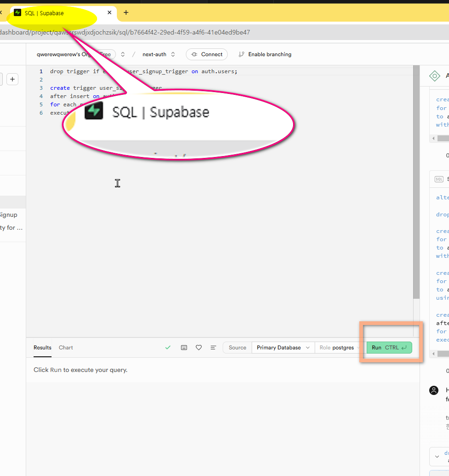Expand the organization switcher chevrons
The width and height of the screenshot is (449, 476).
[x=123, y=54]
